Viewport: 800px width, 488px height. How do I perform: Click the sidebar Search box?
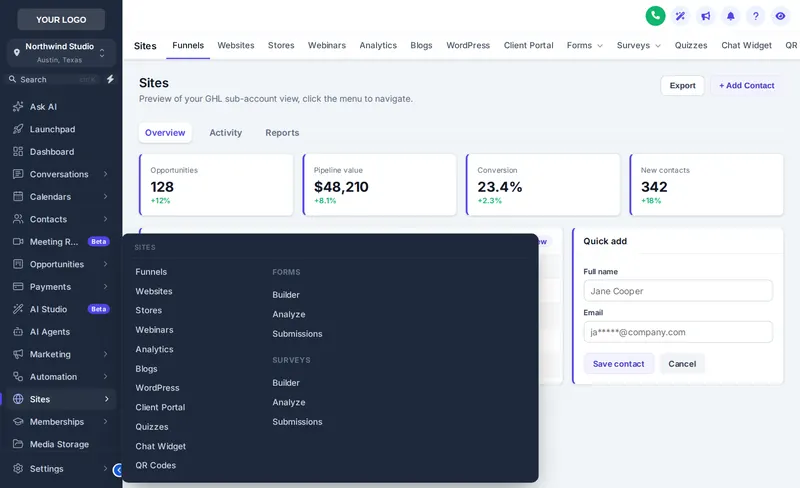point(52,79)
